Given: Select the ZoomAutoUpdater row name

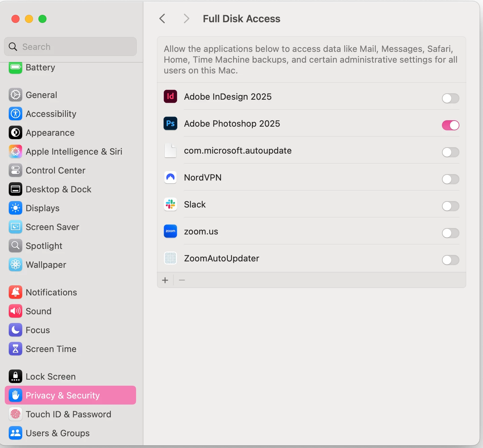Looking at the screenshot, I should tap(222, 258).
